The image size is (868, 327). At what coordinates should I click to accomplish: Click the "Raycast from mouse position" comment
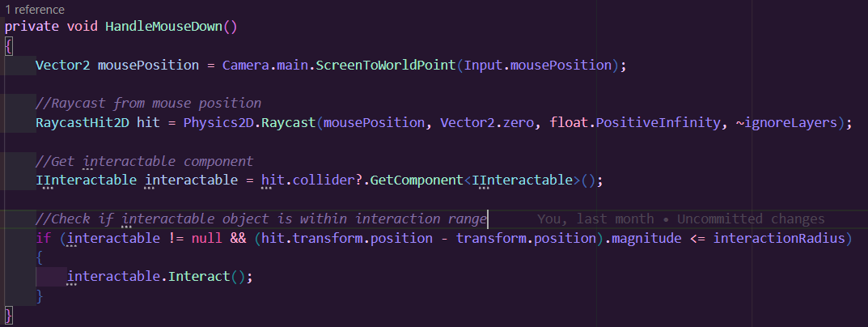click(148, 103)
